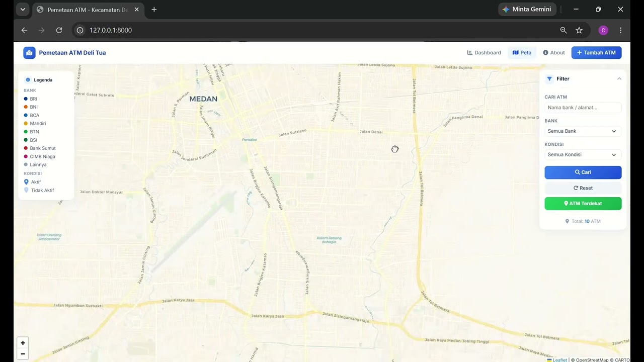Viewport: 644px width, 362px height.
Task: Click the Cari search button
Action: (x=583, y=172)
